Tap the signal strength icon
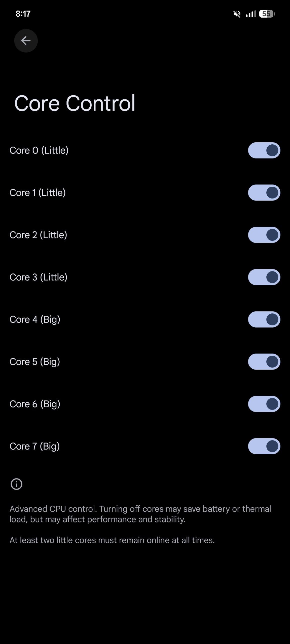 click(x=251, y=14)
